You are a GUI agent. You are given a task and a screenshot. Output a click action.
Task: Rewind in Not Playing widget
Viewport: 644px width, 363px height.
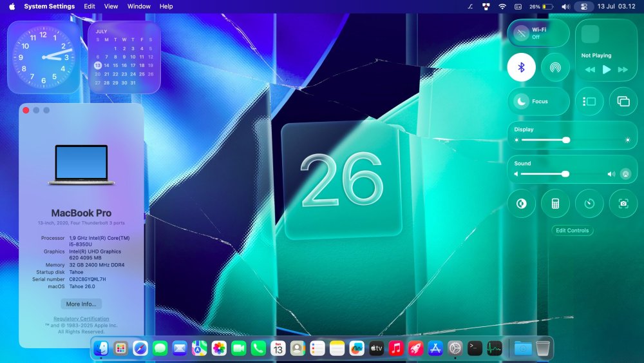(x=590, y=70)
